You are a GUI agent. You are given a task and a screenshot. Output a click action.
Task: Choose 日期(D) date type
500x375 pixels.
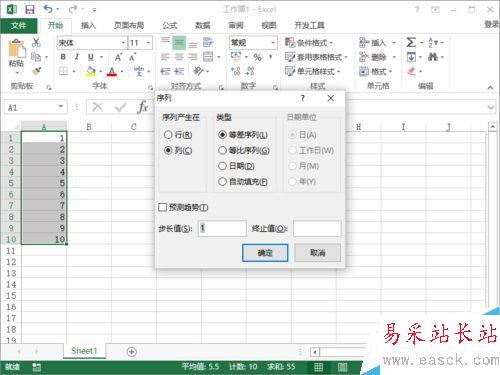(222, 166)
